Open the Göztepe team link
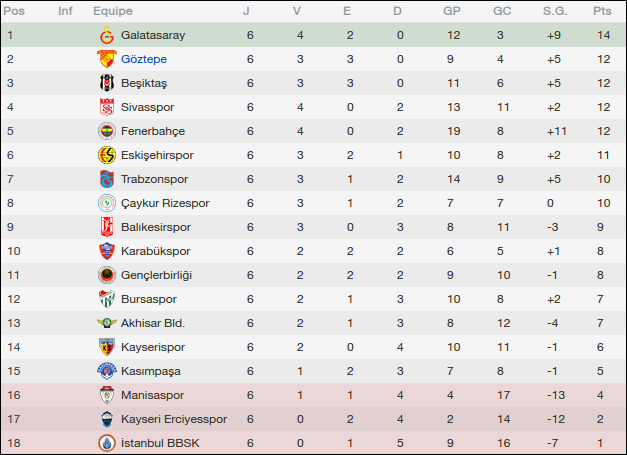The width and height of the screenshot is (627, 455). click(145, 59)
